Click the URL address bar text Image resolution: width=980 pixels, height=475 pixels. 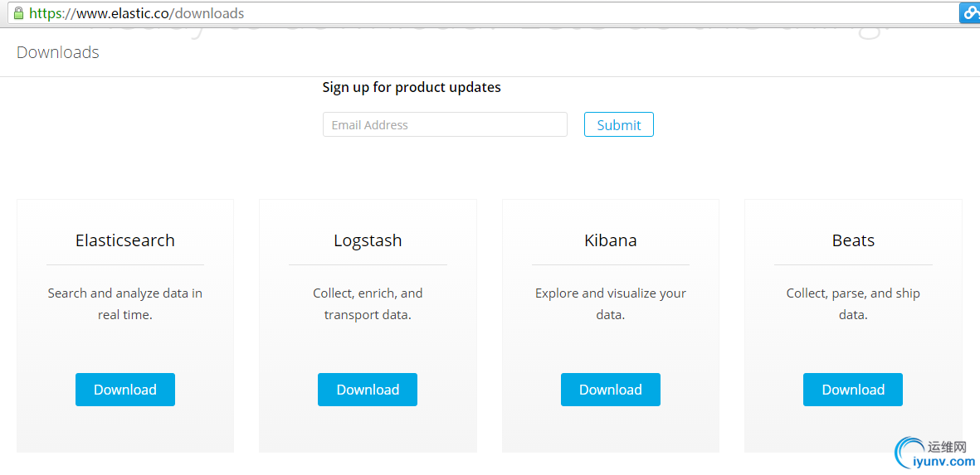(137, 13)
